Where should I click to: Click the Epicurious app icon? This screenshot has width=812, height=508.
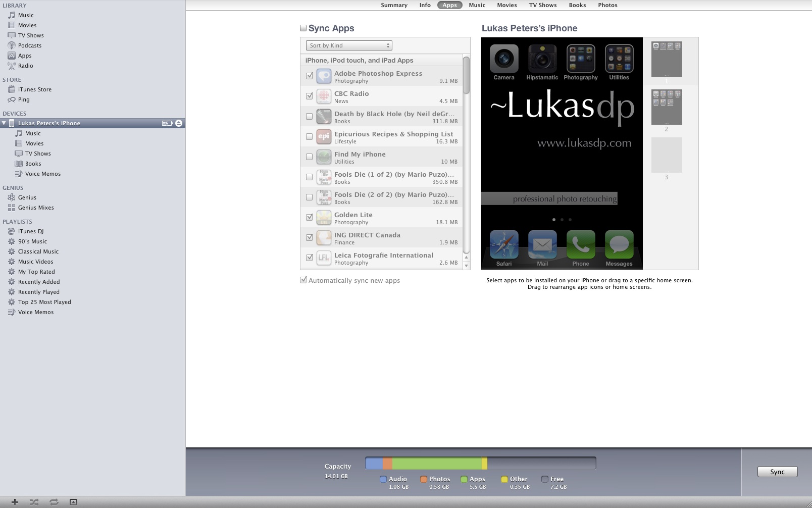(x=324, y=136)
